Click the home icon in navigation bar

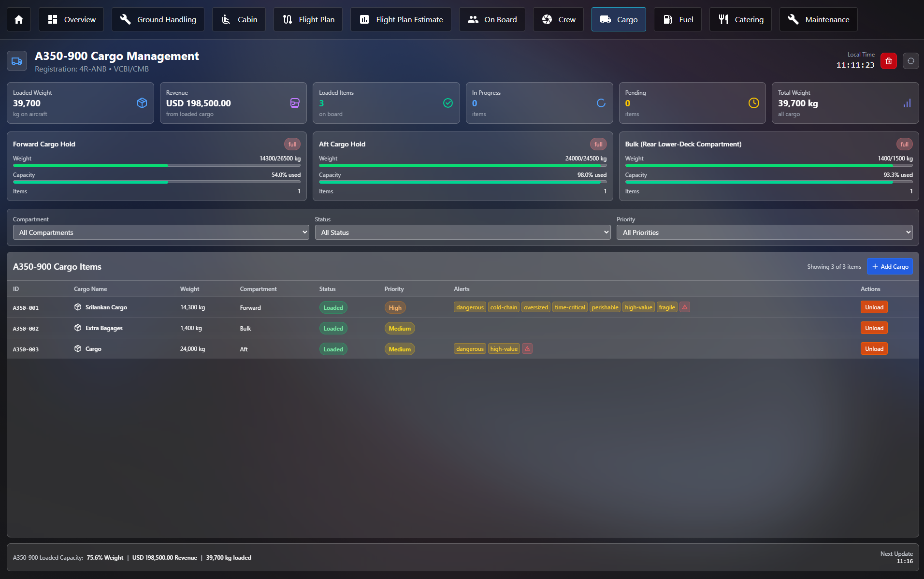19,19
